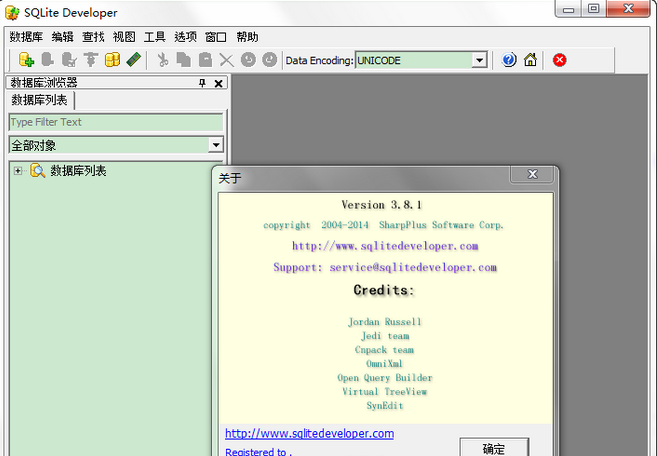The height and width of the screenshot is (456, 657).
Task: Close the 关于 dialog with X
Action: 532,174
